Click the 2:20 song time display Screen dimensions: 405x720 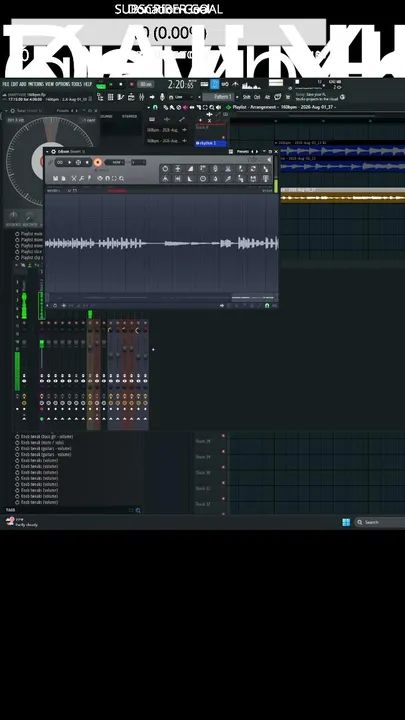pos(180,84)
